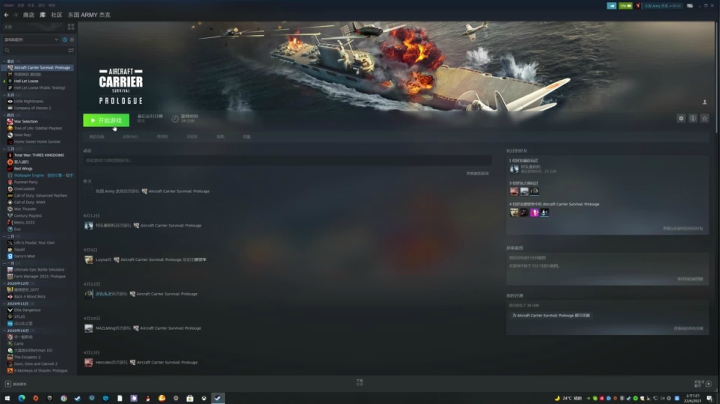720x404 pixels.
Task: Go forward with the navigation arrow
Action: point(15,15)
